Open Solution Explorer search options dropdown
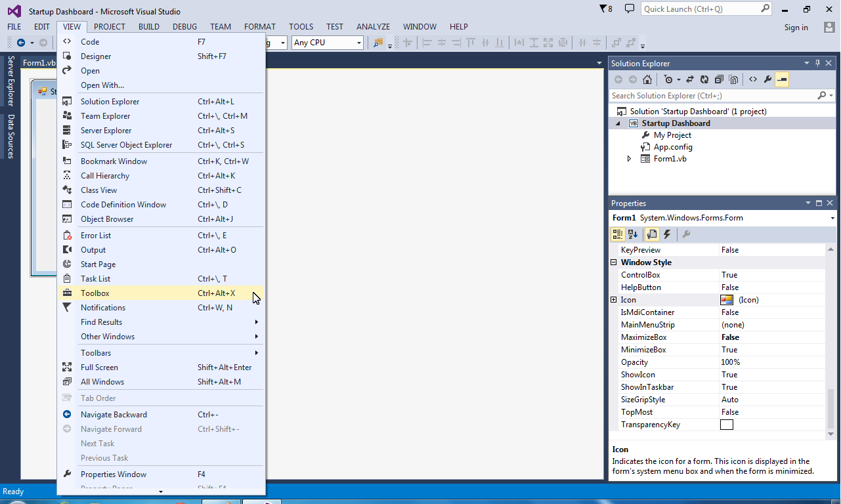Image resolution: width=841 pixels, height=504 pixels. (x=831, y=96)
